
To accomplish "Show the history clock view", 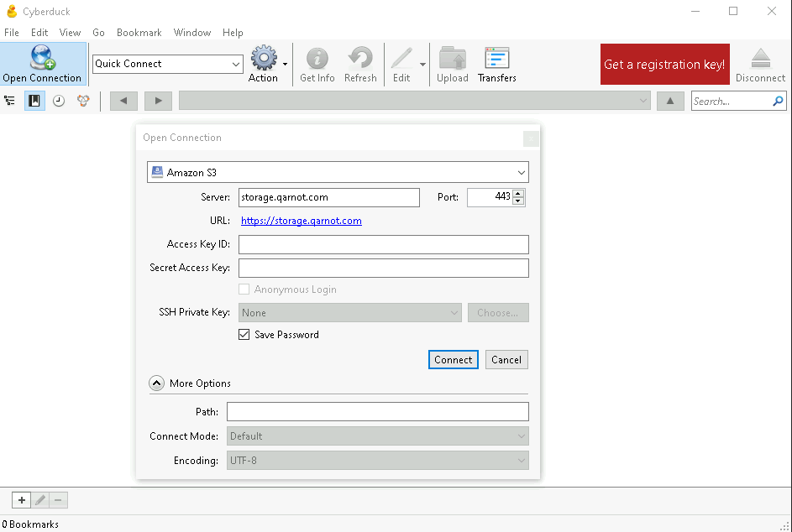I will tap(59, 101).
